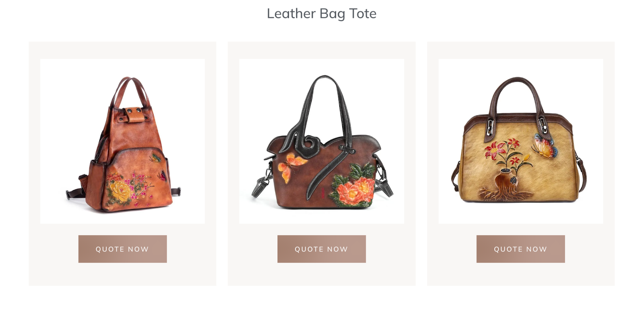The width and height of the screenshot is (644, 311).
Task: Open the dark brown peony tote image
Action: (322, 141)
